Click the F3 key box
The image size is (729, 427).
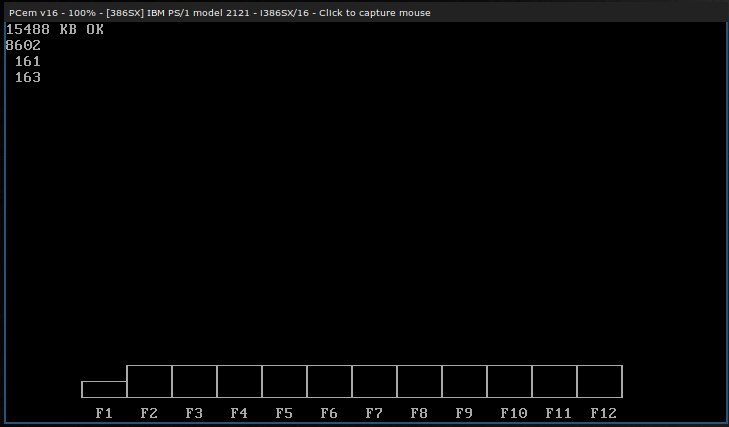pyautogui.click(x=194, y=381)
